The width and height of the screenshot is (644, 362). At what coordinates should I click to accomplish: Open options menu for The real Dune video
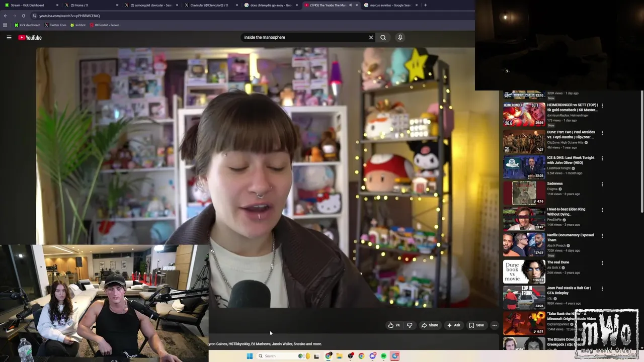point(602,263)
